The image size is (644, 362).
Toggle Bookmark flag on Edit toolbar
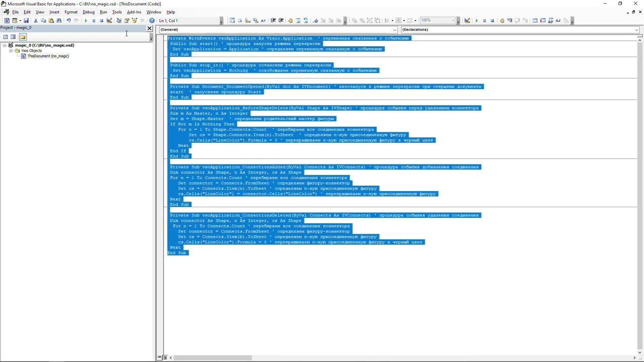tap(315, 21)
